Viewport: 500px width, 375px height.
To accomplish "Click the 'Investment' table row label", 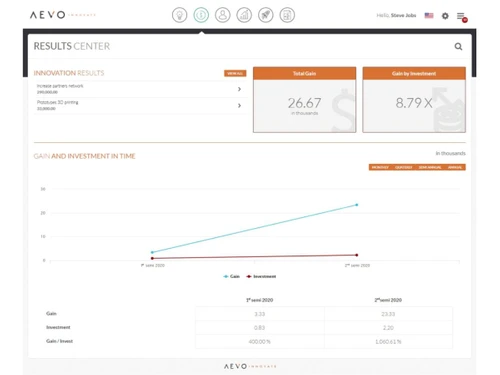I will click(x=58, y=327).
